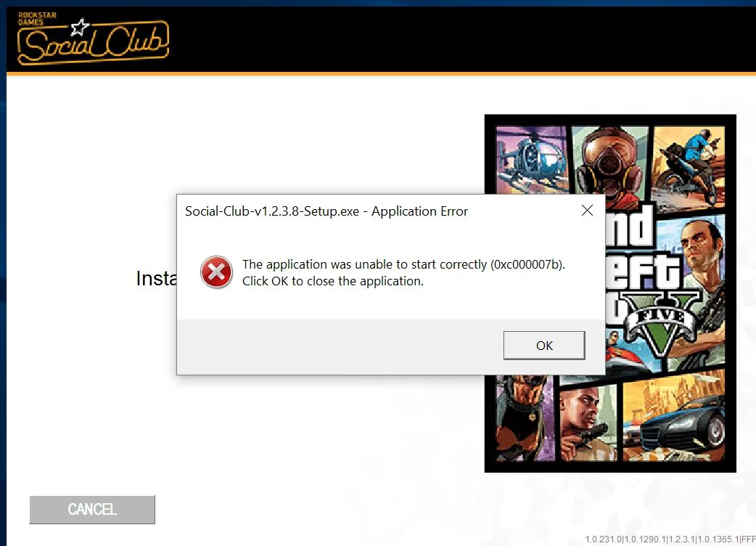This screenshot has height=546, width=756.
Task: Click the Rockstar Games Social Club logo
Action: point(93,39)
